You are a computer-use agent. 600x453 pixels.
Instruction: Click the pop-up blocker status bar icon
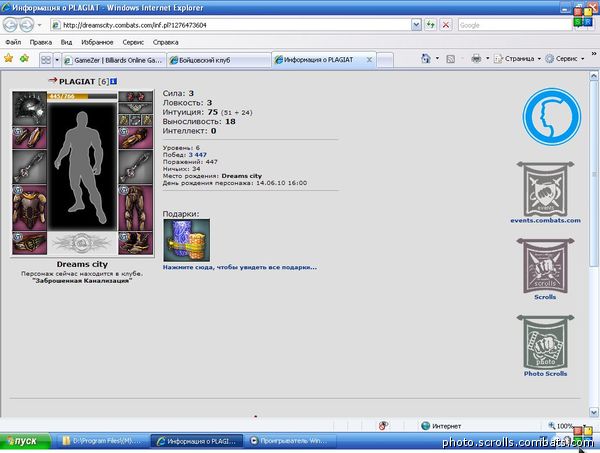click(x=383, y=425)
